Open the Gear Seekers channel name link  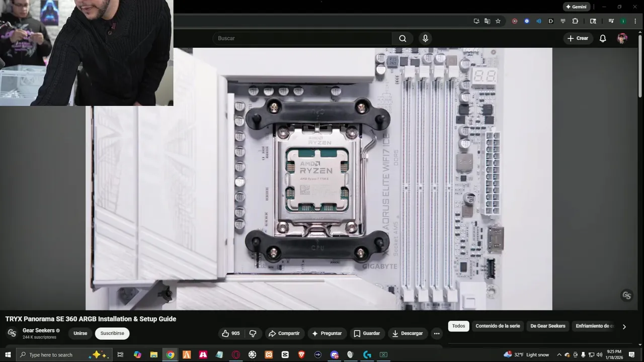click(38, 330)
